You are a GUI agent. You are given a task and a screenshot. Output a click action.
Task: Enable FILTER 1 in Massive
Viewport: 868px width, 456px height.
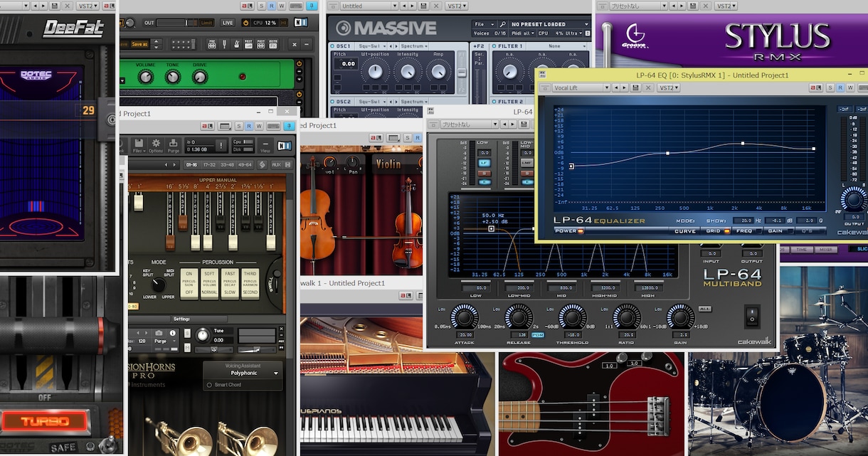(494, 46)
